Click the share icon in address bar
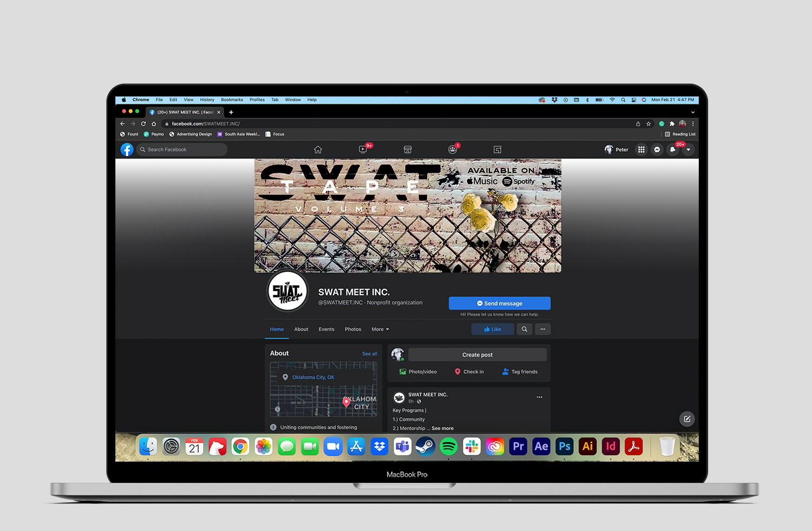 pyautogui.click(x=638, y=124)
